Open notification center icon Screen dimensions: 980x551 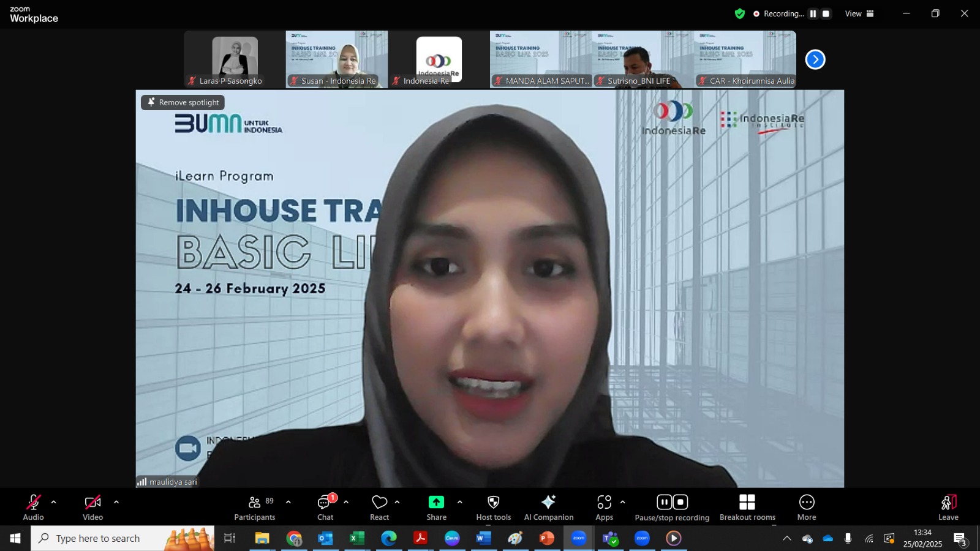pos(960,539)
